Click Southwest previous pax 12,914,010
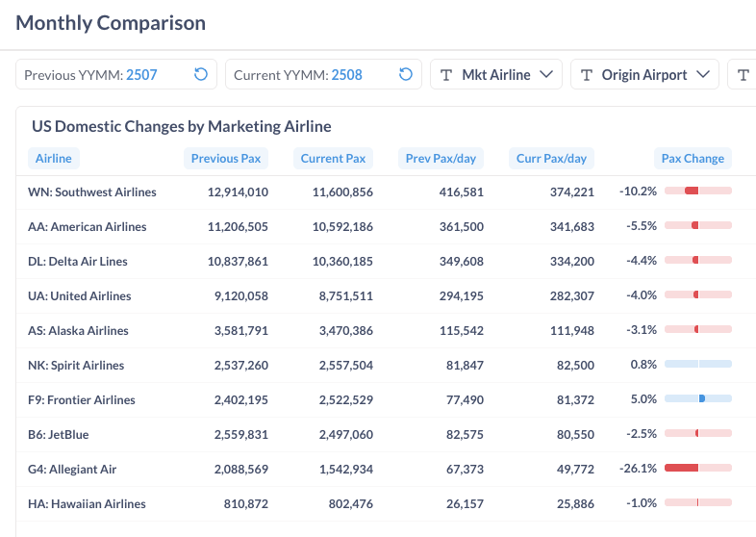This screenshot has height=537, width=756. [x=238, y=192]
